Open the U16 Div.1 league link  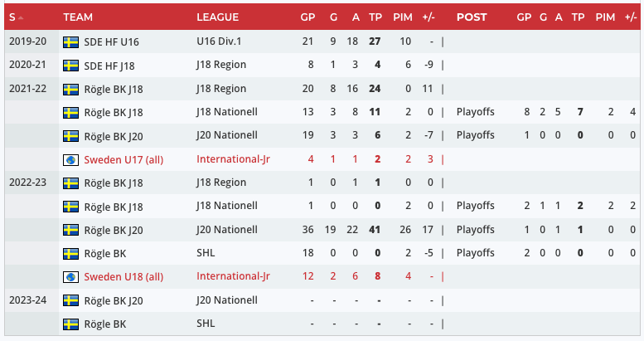pyautogui.click(x=220, y=42)
